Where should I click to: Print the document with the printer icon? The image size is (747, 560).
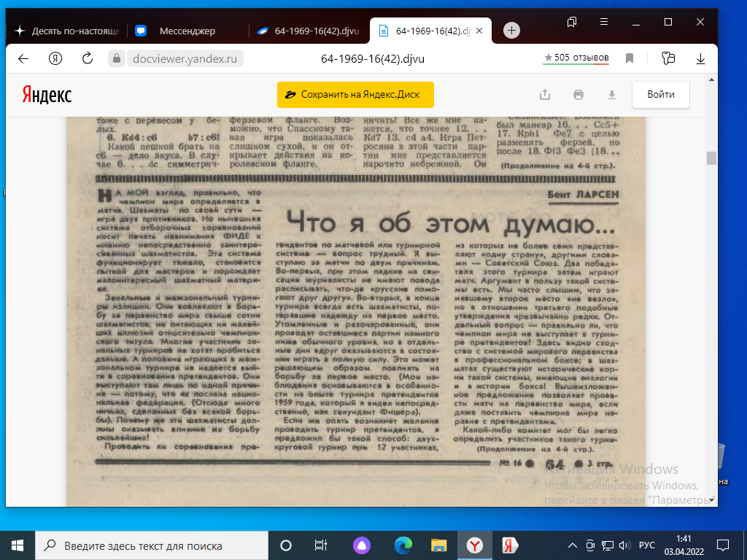pyautogui.click(x=578, y=95)
